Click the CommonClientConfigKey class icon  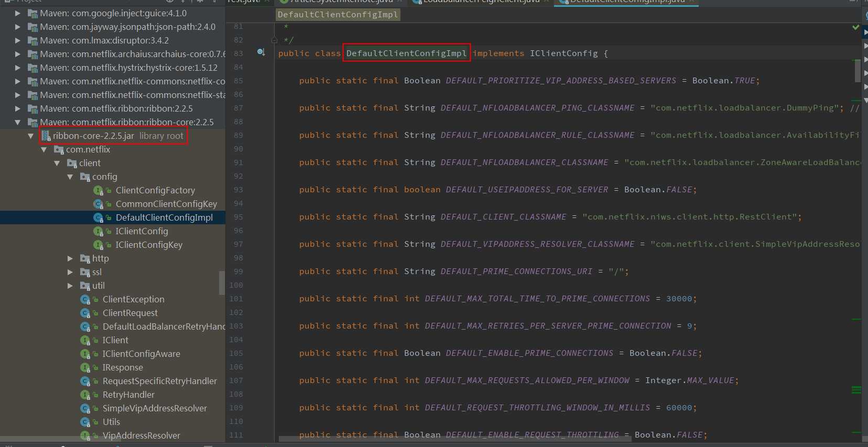98,204
